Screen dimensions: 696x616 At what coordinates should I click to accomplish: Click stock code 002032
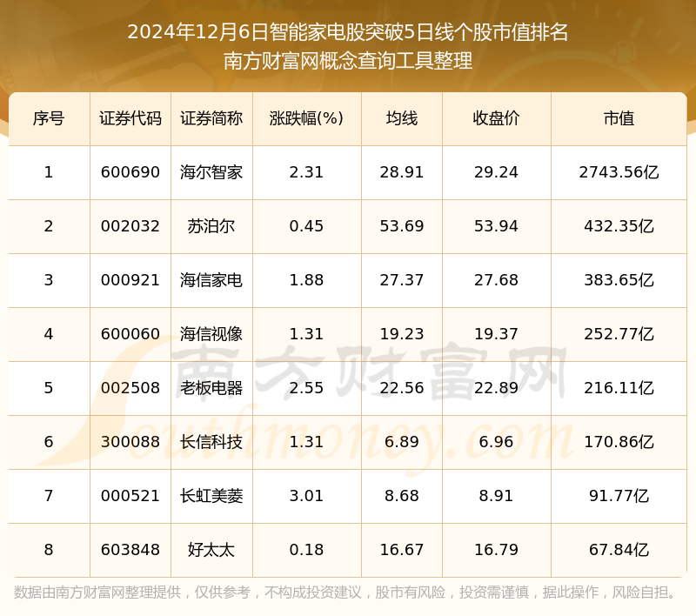tap(130, 226)
